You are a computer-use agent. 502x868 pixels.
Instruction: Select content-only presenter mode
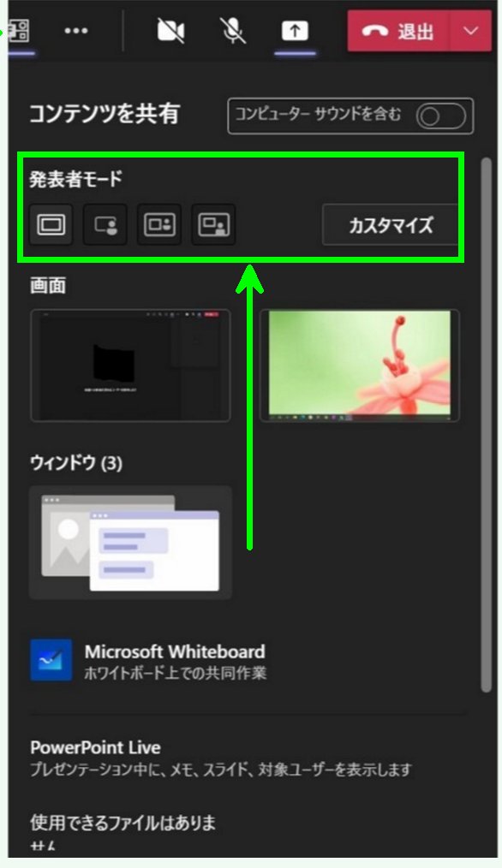pos(51,225)
